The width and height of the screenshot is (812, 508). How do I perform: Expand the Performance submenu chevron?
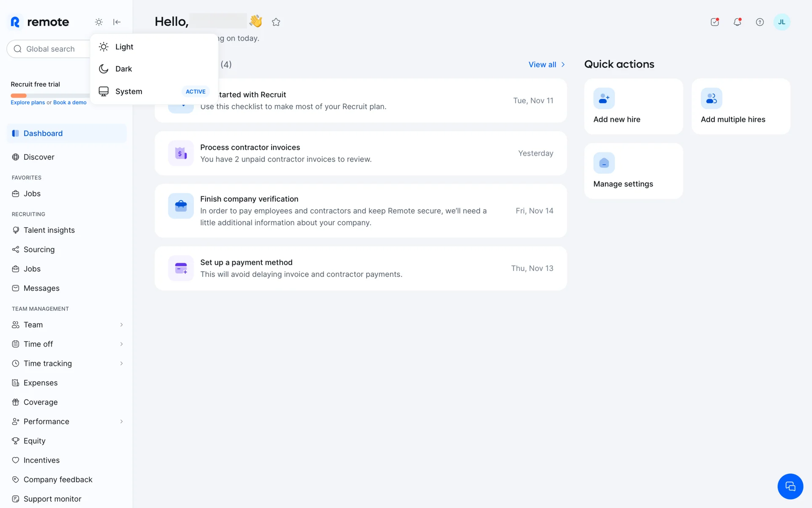point(121,422)
